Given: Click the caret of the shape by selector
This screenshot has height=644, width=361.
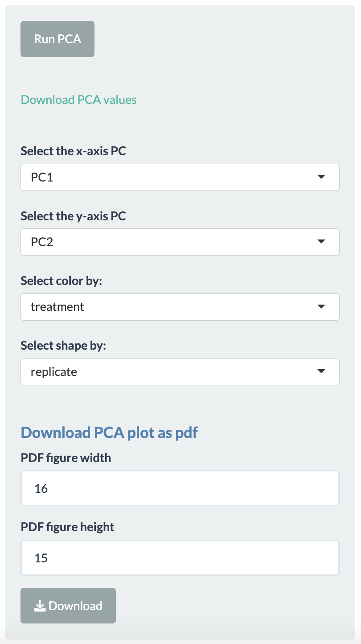Looking at the screenshot, I should click(321, 372).
